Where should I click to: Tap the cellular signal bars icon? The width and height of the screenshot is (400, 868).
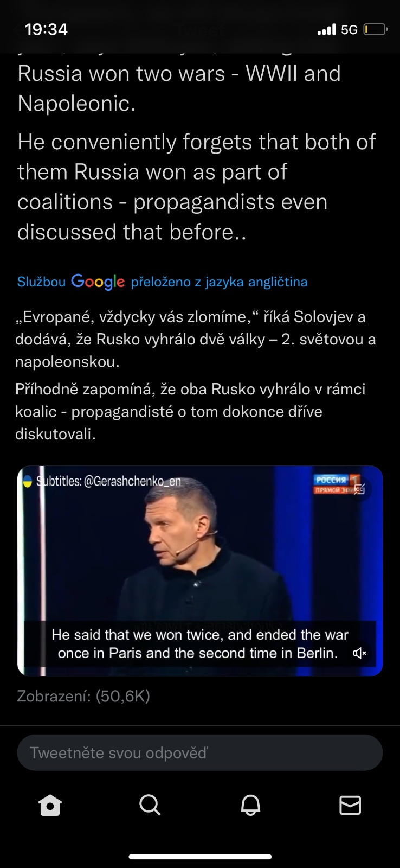326,29
